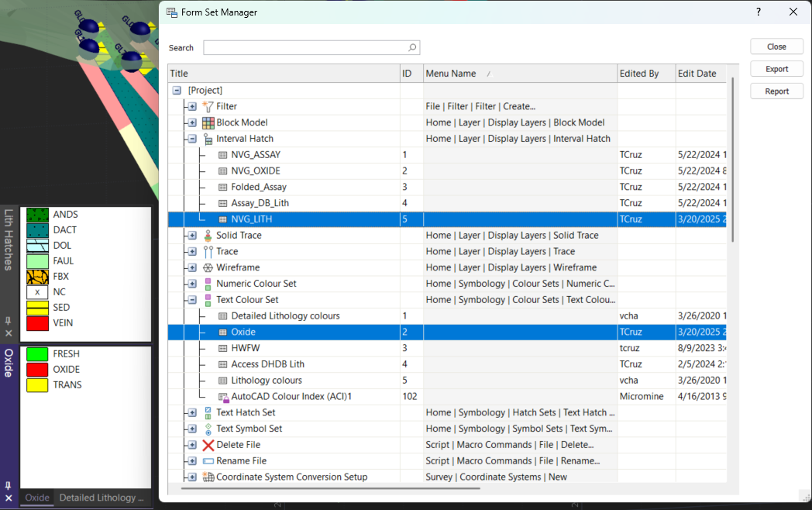The height and width of the screenshot is (510, 812).
Task: Click the search magnifier icon
Action: 412,48
